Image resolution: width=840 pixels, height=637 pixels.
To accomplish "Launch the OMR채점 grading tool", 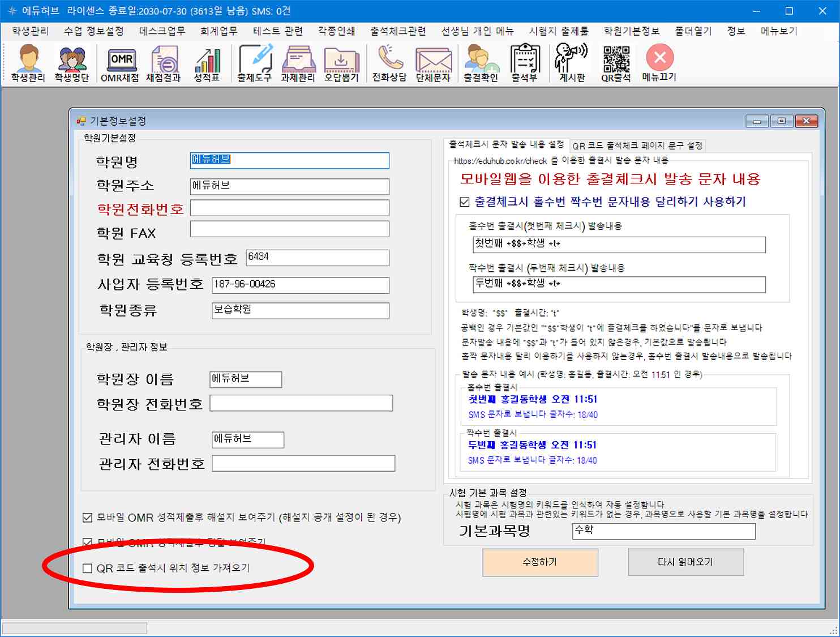I will [x=120, y=64].
